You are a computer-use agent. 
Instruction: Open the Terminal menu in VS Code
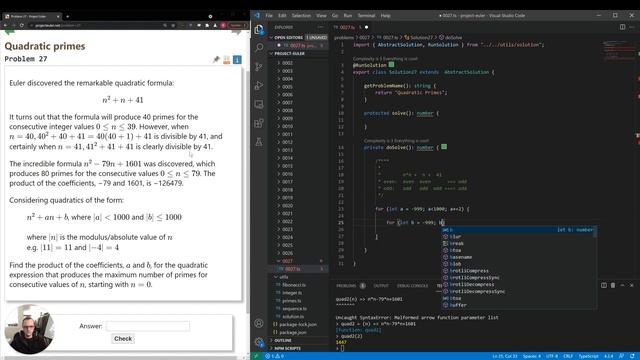tap(366, 16)
